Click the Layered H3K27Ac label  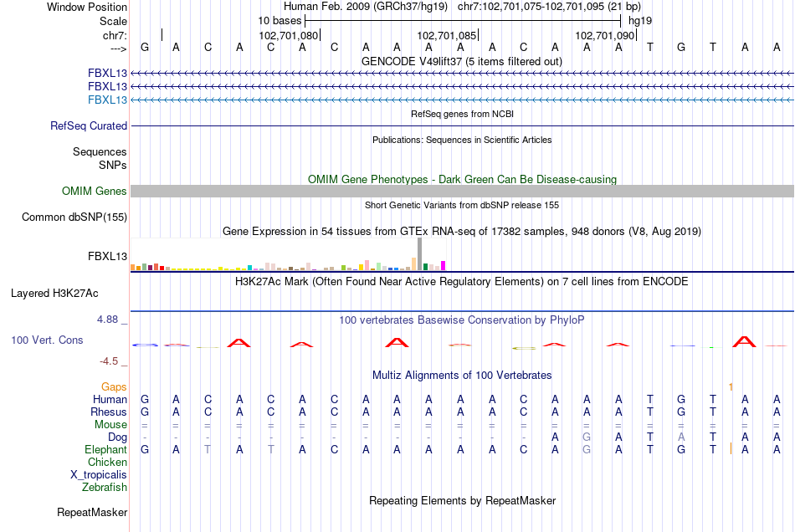54,294
